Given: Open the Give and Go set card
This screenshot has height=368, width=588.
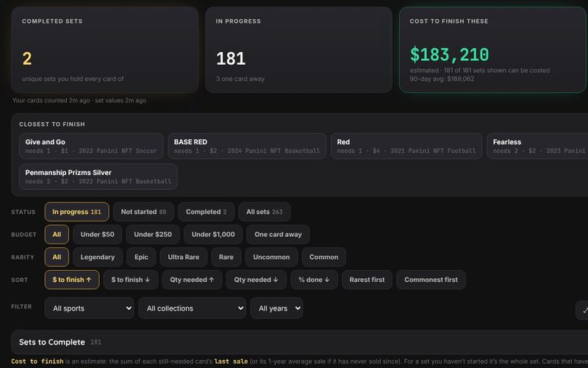Looking at the screenshot, I should click(x=91, y=146).
